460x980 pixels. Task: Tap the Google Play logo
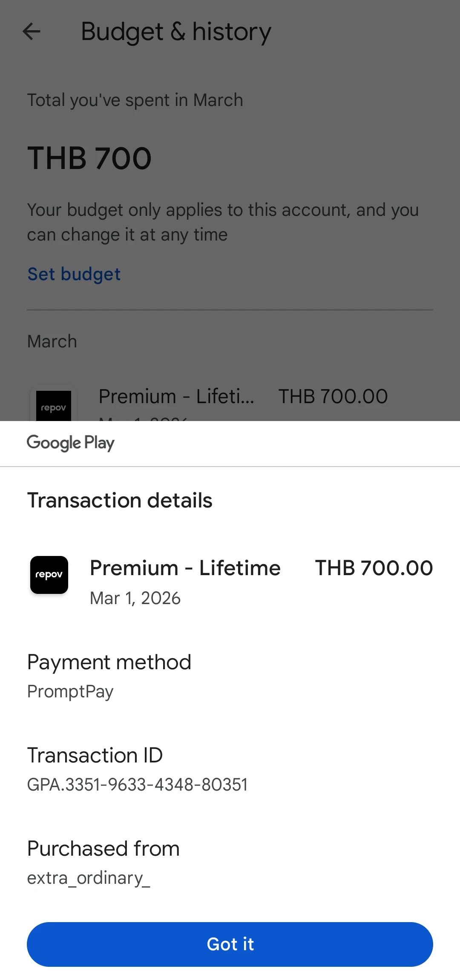pyautogui.click(x=71, y=443)
